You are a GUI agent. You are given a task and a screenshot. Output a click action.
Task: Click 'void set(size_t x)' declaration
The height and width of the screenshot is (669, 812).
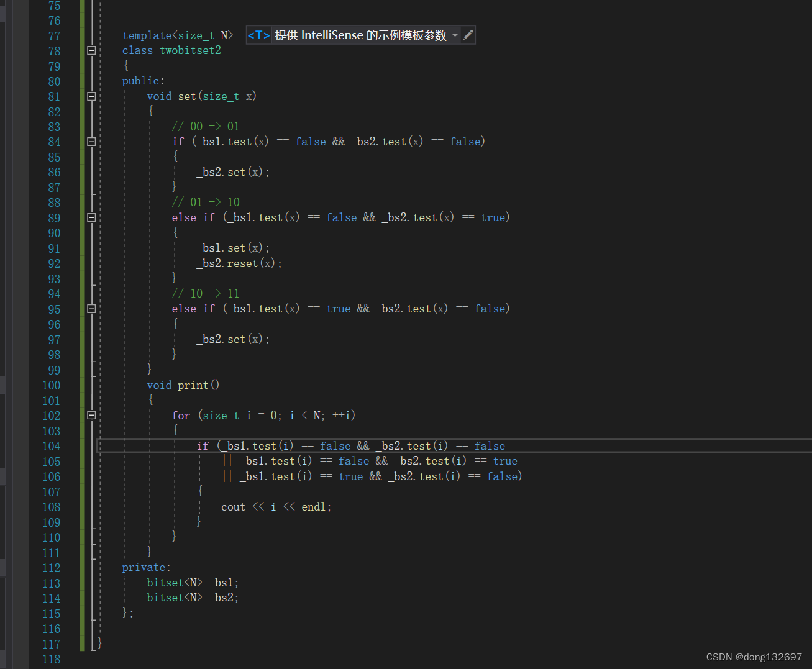[202, 96]
